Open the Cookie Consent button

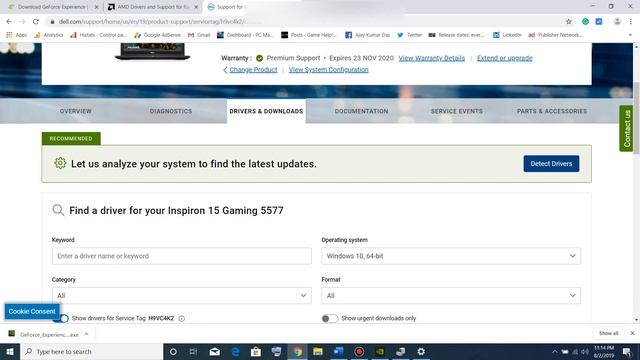[32, 311]
